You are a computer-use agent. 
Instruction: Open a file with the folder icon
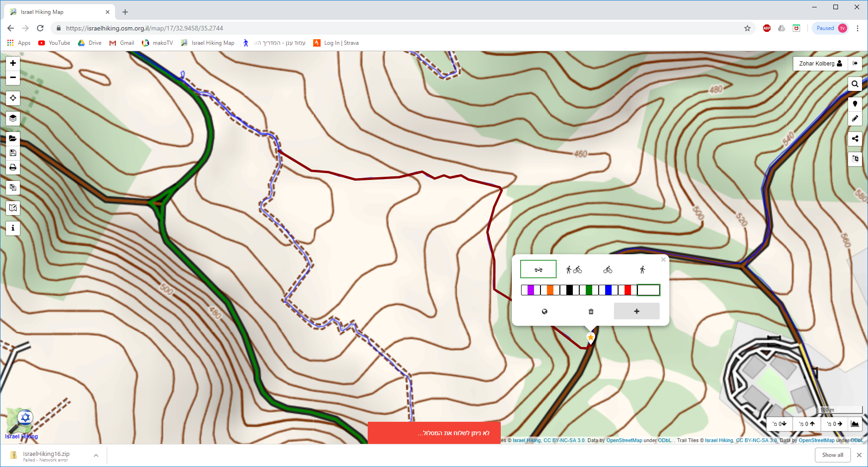click(x=13, y=138)
